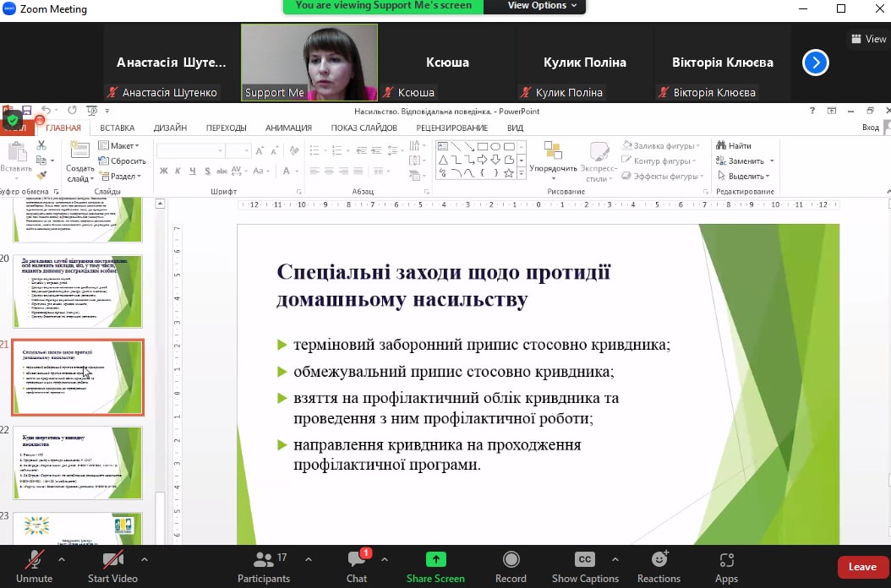Open the ВСТАВКА ribbon tab
The image size is (891, 588).
(x=117, y=128)
